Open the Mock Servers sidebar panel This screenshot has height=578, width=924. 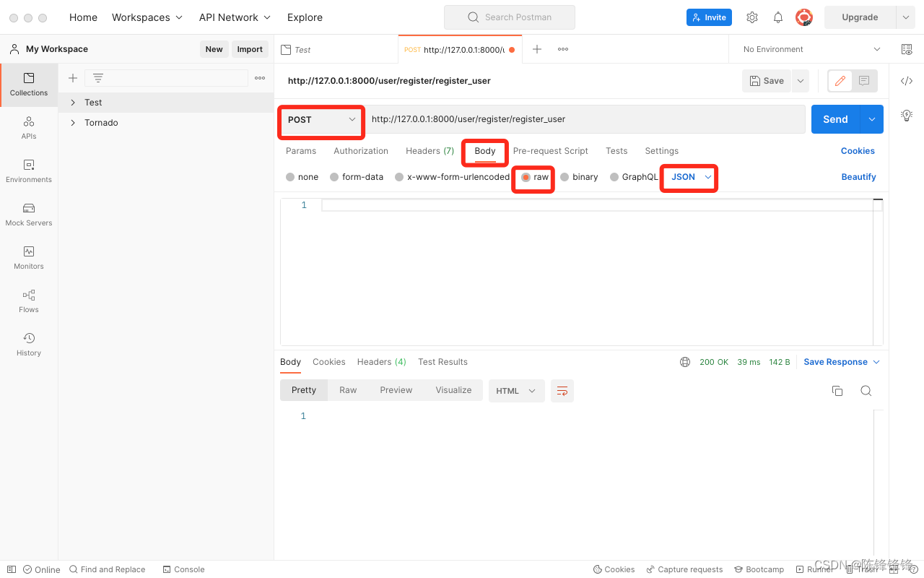29,215
